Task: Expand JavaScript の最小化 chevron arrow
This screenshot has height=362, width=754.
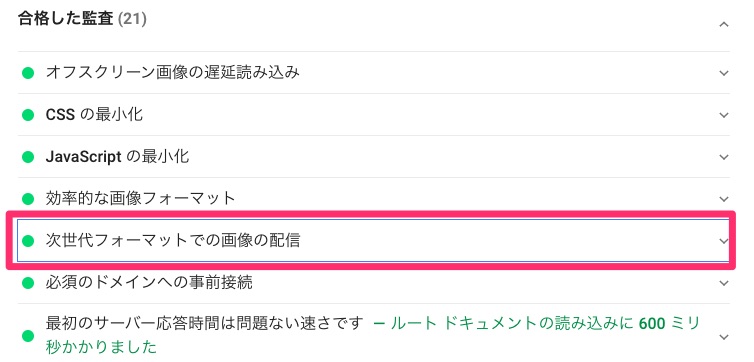Action: click(x=724, y=157)
